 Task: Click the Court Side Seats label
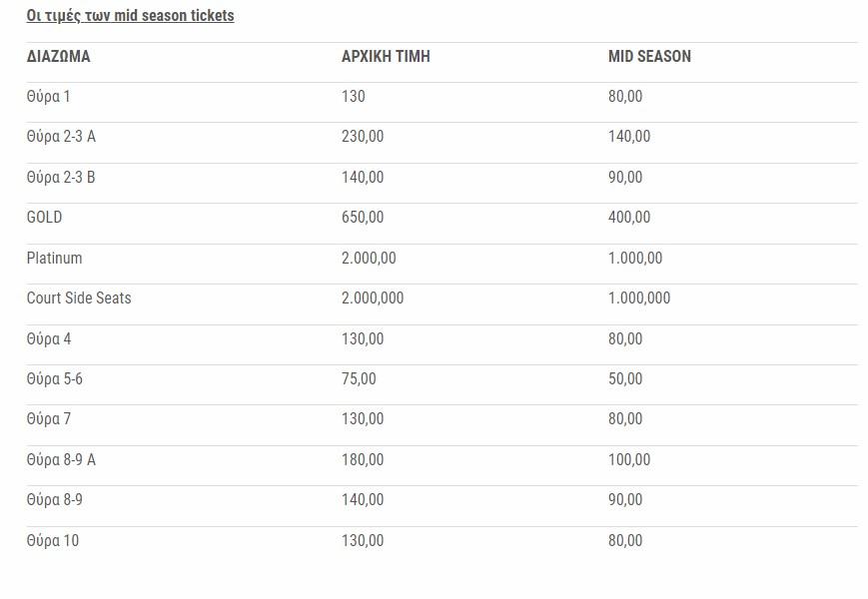[x=79, y=299]
